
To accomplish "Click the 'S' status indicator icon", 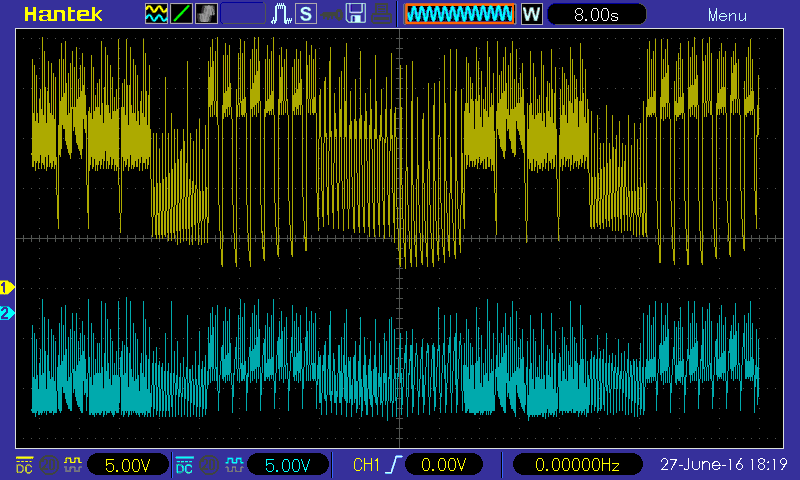I will pos(306,14).
